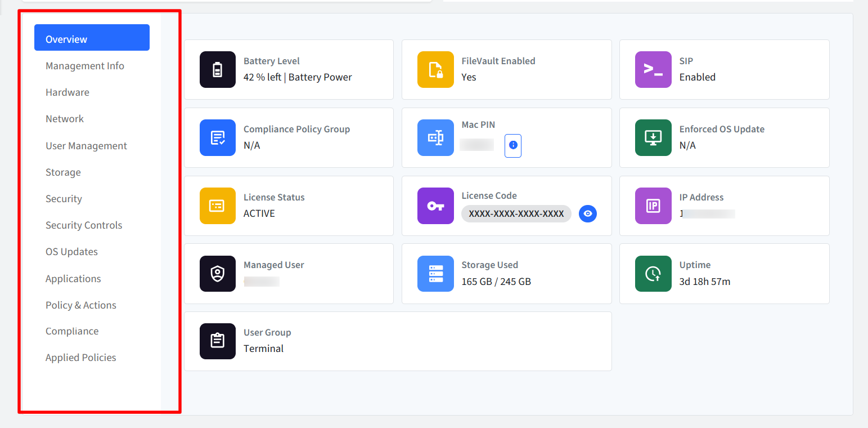Open the Mac PIN info button

point(513,145)
